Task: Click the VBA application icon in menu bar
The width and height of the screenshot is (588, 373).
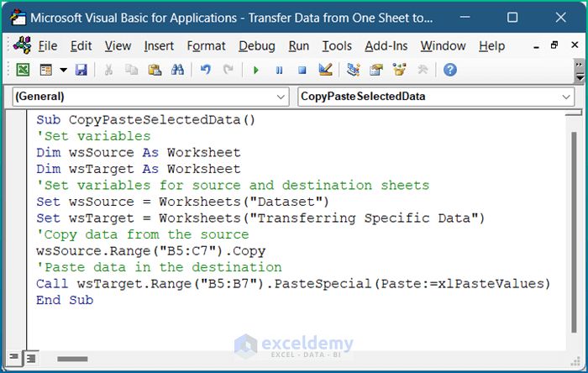Action: pyautogui.click(x=22, y=45)
